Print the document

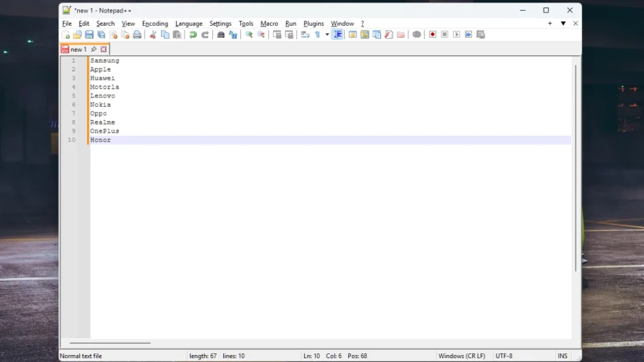click(137, 35)
